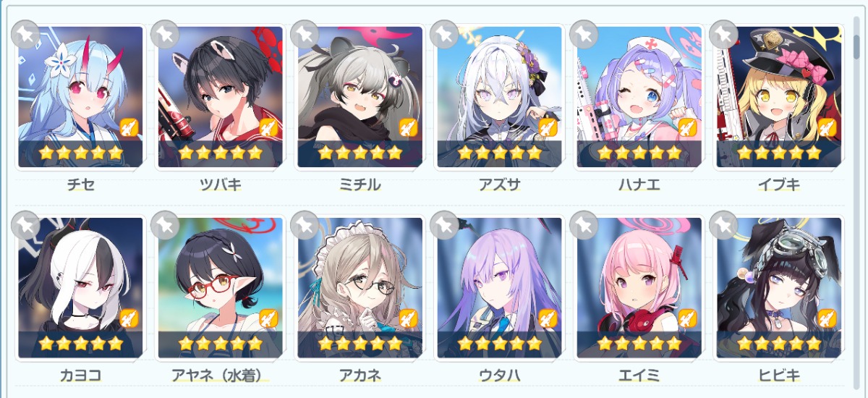Click the orange weapon badge on アカネ

pyautogui.click(x=409, y=319)
